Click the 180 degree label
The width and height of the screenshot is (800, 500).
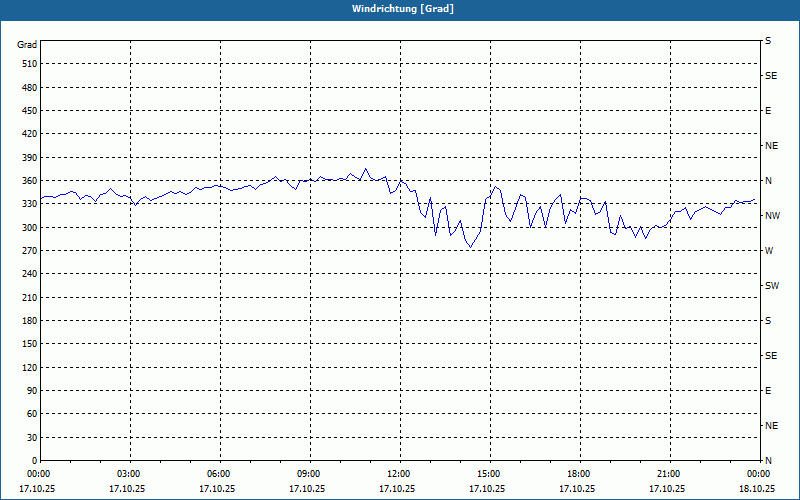coord(30,321)
